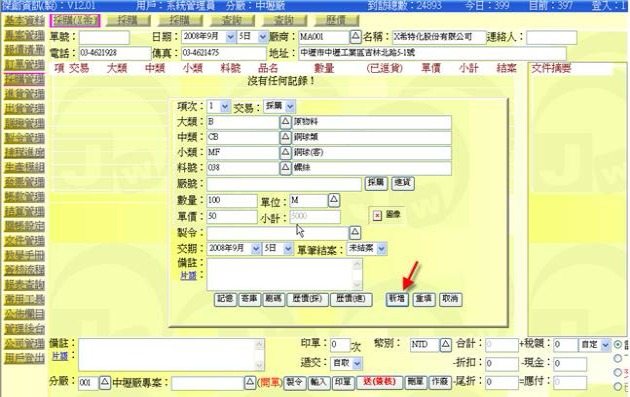Open 報價清單 in the sidebar
This screenshot has width=630, height=397.
tap(25, 50)
